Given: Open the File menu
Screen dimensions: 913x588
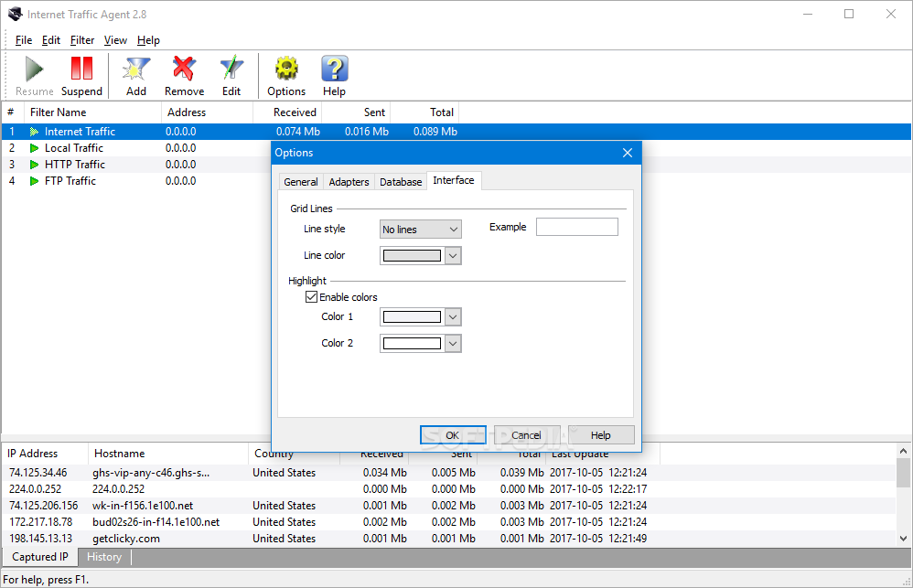Looking at the screenshot, I should pos(24,40).
